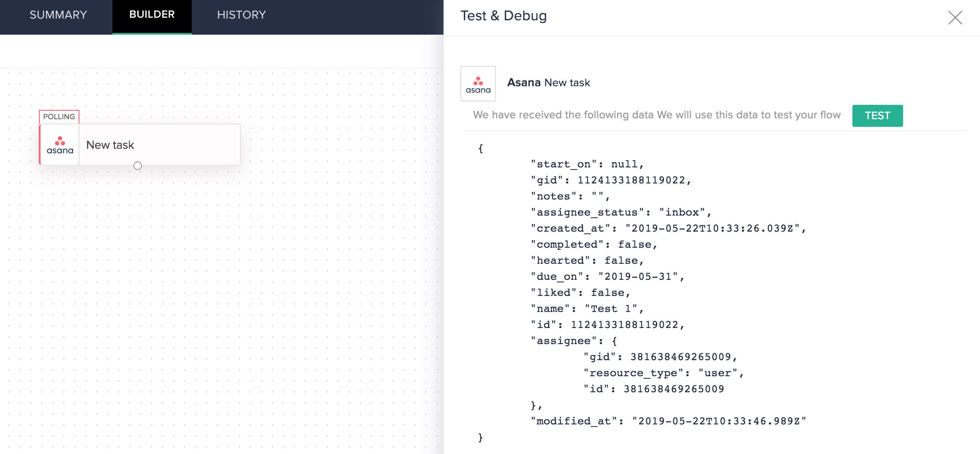Image resolution: width=980 pixels, height=454 pixels.
Task: Click the POLLING badge on the trigger
Action: (x=59, y=117)
